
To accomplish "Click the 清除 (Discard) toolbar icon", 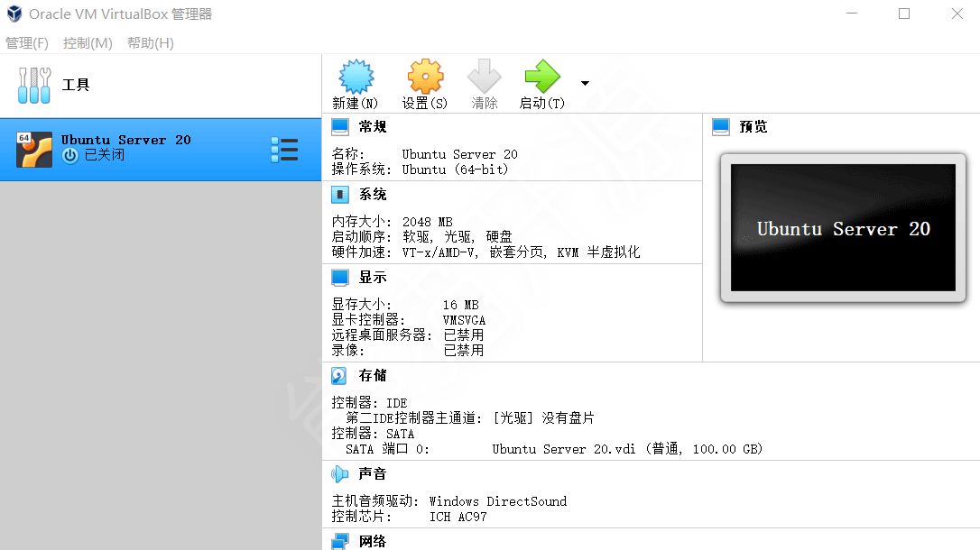I will (485, 79).
